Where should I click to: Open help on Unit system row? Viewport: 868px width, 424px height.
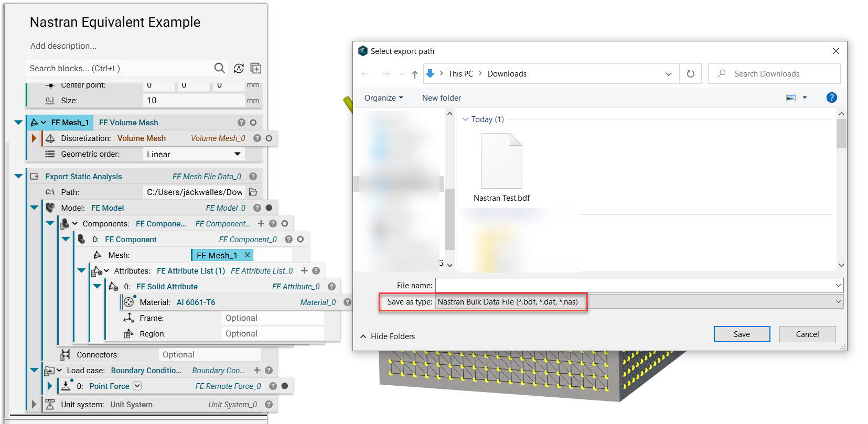269,404
